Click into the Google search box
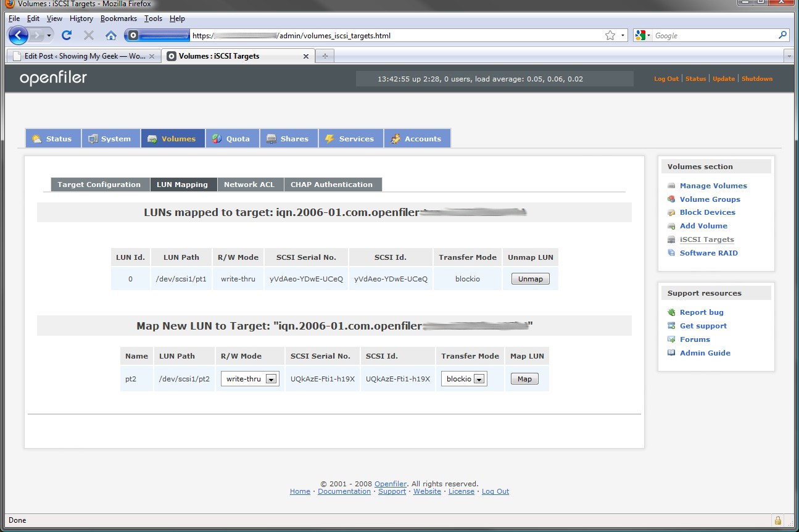 tap(714, 35)
